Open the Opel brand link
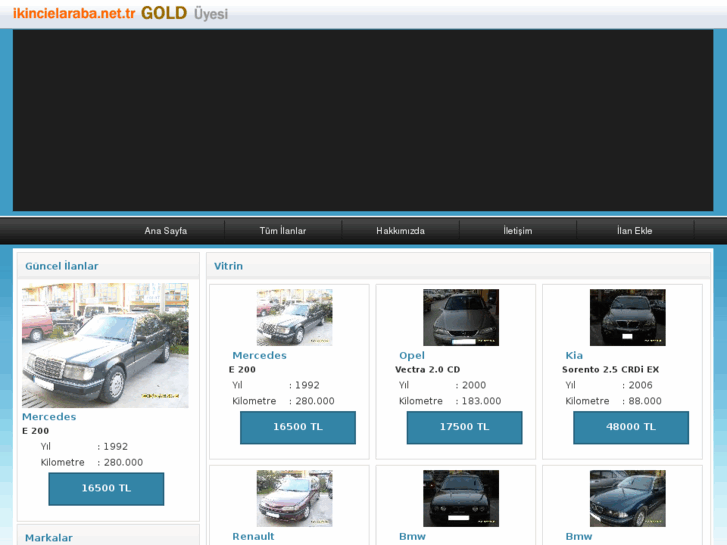 click(412, 355)
